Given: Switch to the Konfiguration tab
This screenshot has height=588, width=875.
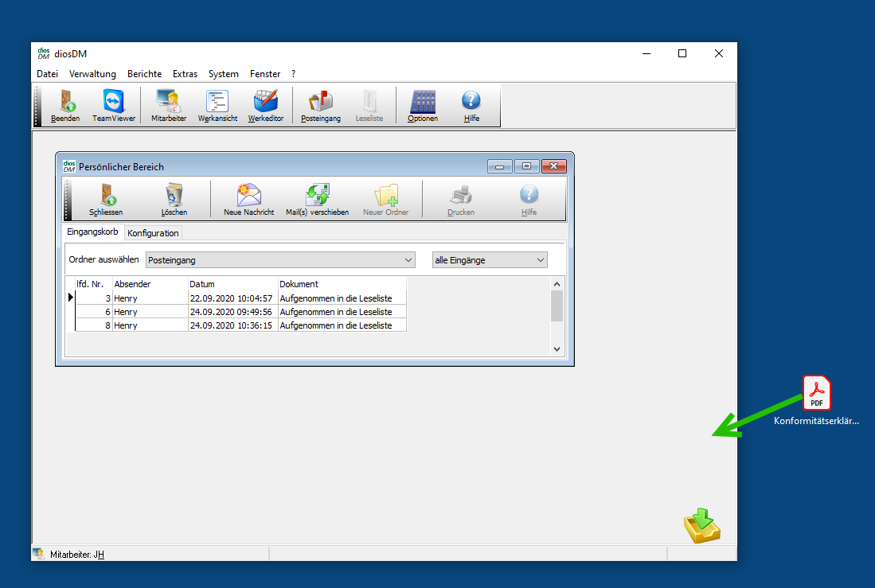Looking at the screenshot, I should click(x=153, y=233).
